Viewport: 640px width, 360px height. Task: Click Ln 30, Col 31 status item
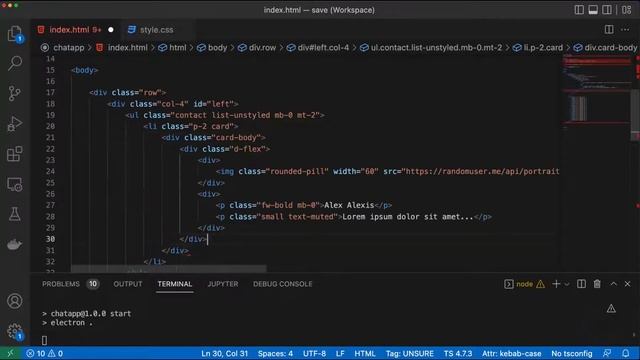coord(224,353)
